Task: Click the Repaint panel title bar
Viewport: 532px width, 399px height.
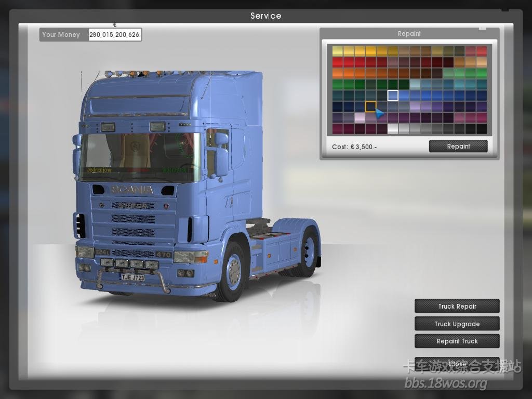Action: pos(409,34)
